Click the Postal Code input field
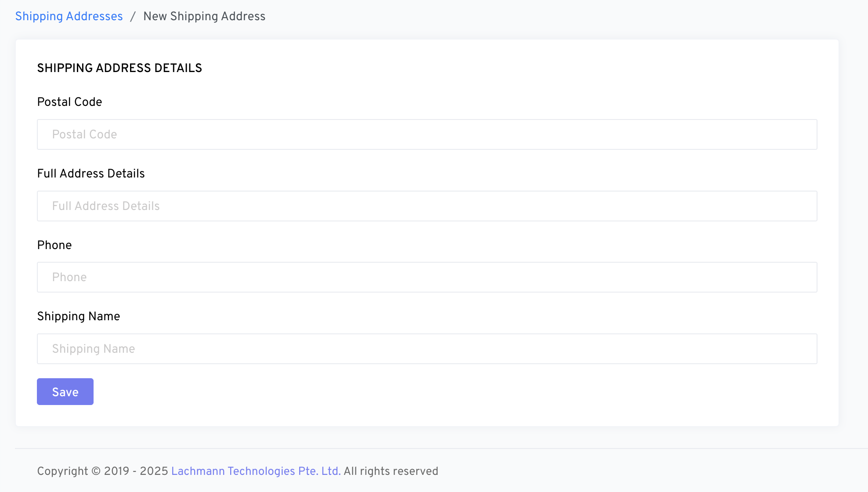The width and height of the screenshot is (868, 492). coord(427,134)
